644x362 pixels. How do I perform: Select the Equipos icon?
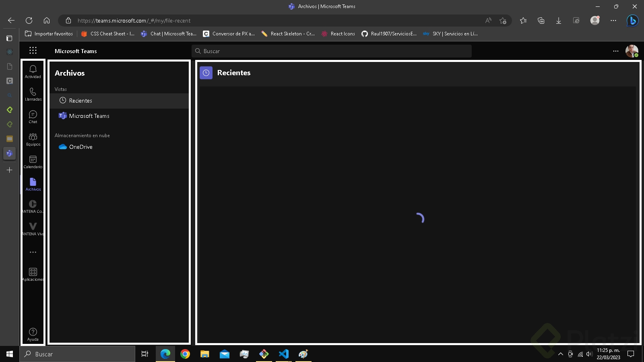pyautogui.click(x=33, y=139)
